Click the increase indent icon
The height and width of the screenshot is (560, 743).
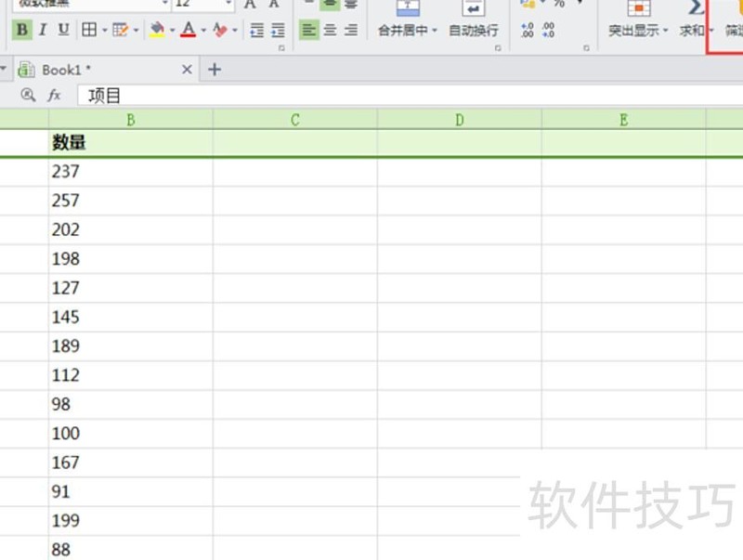(278, 31)
